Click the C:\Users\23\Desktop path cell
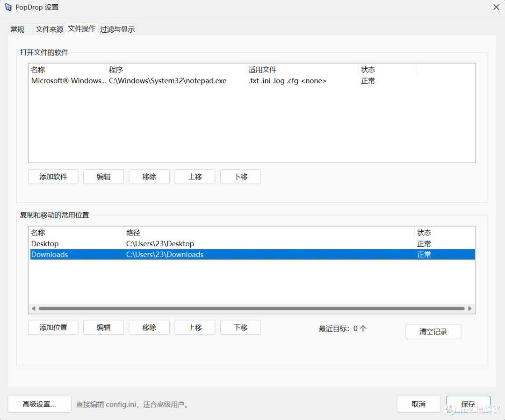This screenshot has height=420, width=505. (x=160, y=243)
